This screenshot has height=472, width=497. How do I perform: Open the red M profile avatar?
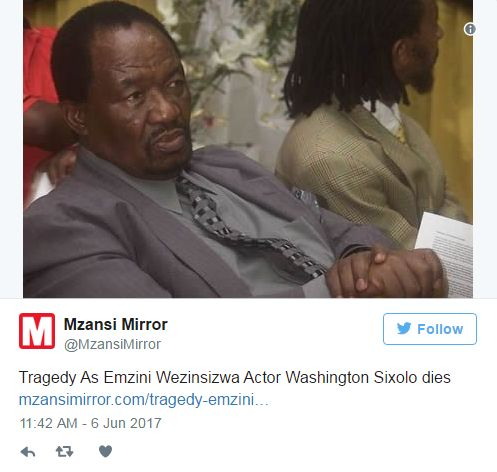pos(37,331)
